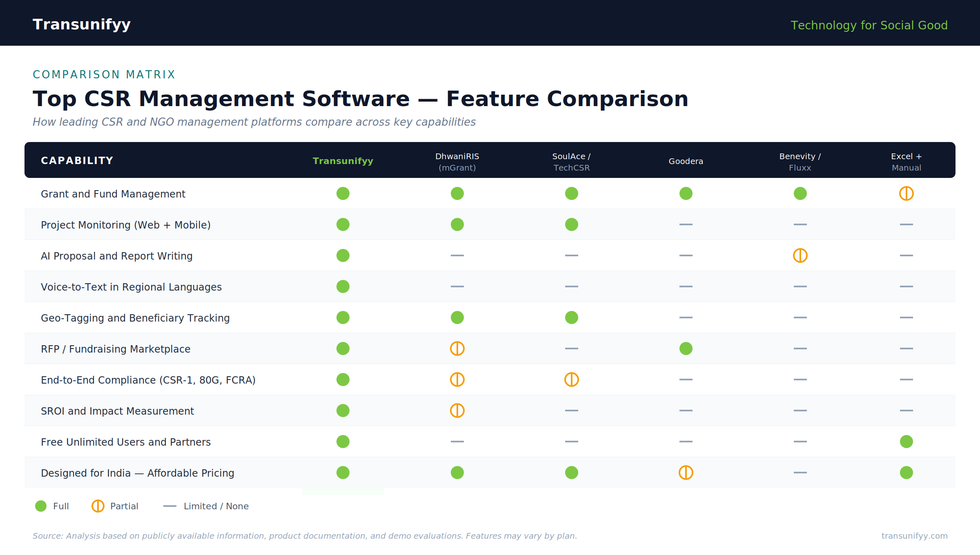Click the Full legend label

[61, 506]
